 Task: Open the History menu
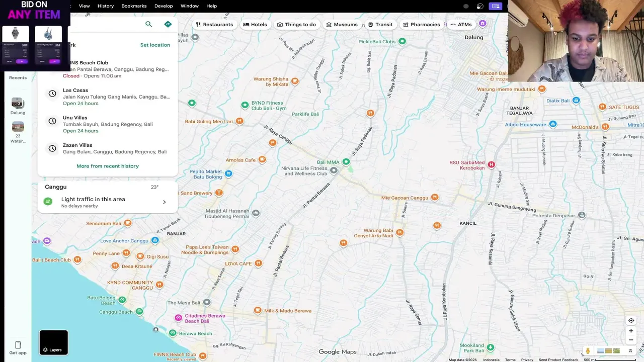106,6
